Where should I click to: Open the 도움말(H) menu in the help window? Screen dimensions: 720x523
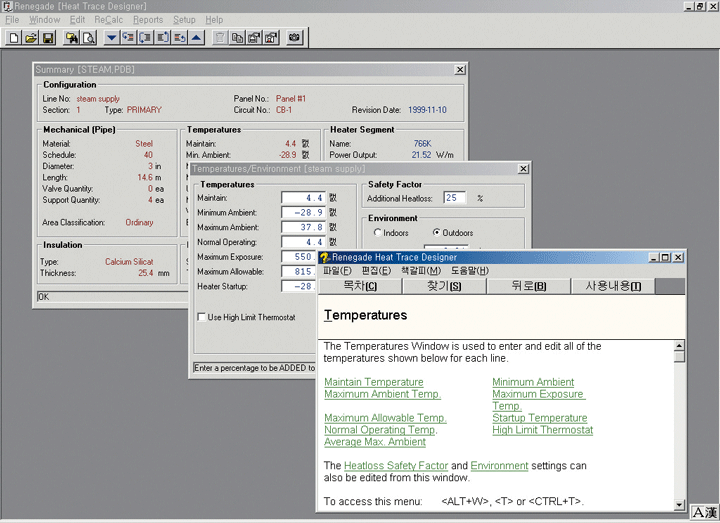[469, 271]
